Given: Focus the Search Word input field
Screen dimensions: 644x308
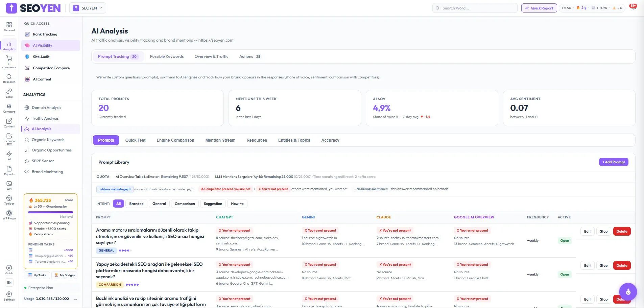Looking at the screenshot, I should tap(475, 8).
